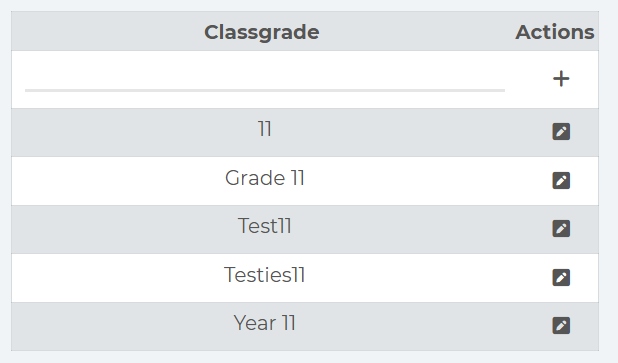Screen dimensions: 618x363
Task: Click the underline of the classgrade input
Action: [265, 90]
